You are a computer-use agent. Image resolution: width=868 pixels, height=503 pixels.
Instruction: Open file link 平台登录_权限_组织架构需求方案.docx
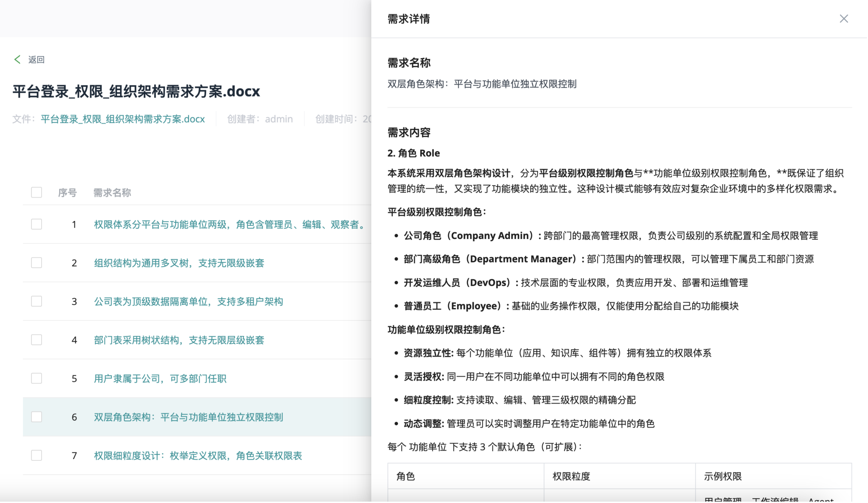click(123, 119)
